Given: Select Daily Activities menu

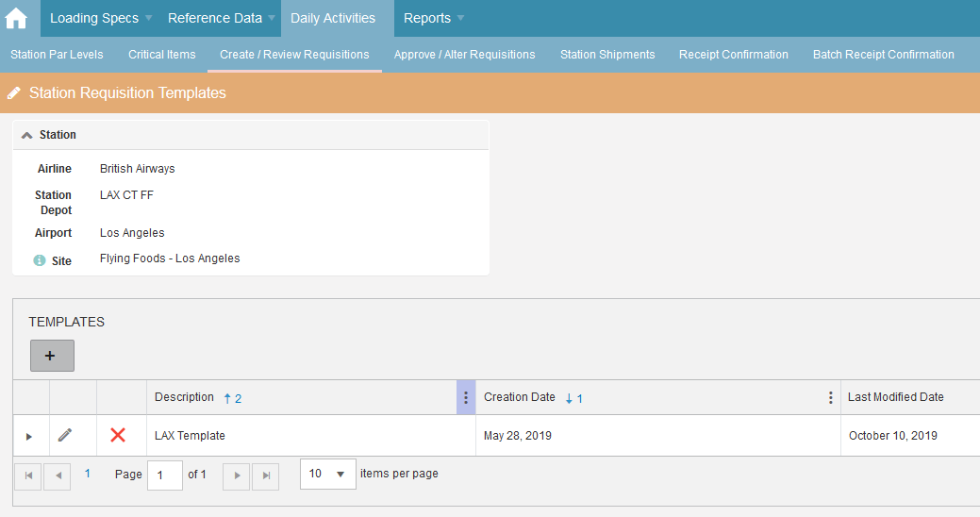Looking at the screenshot, I should point(338,18).
